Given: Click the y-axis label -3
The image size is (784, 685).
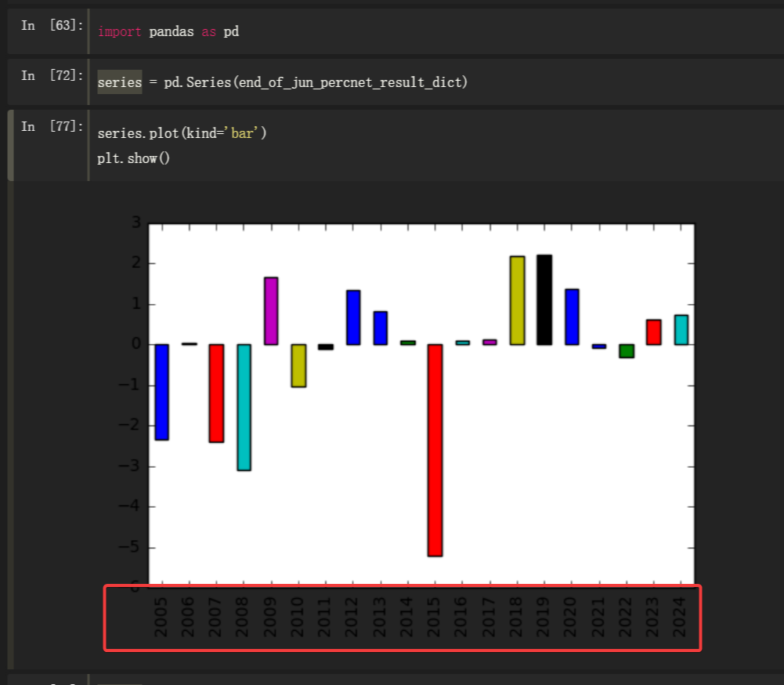Looking at the screenshot, I should pos(130,466).
